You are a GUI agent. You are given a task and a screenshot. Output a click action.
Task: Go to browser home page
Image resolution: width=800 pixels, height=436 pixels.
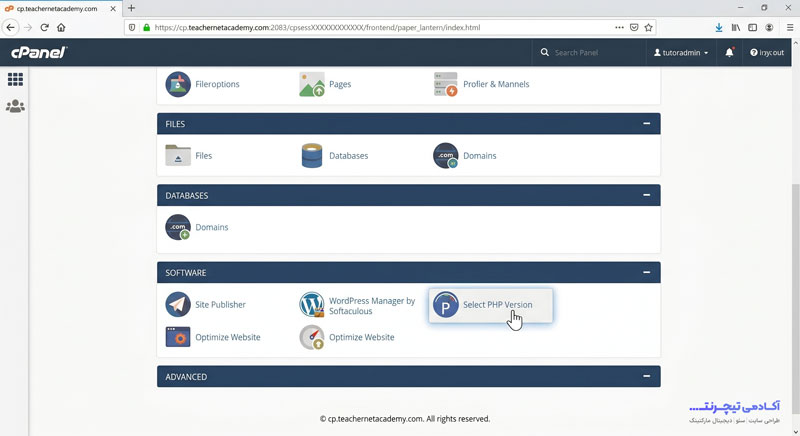[61, 28]
